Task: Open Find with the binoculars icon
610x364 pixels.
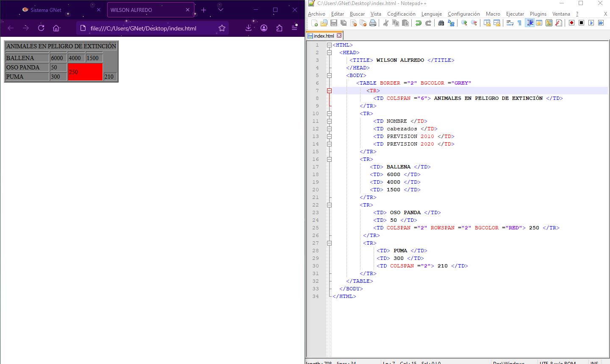Action: [x=441, y=23]
